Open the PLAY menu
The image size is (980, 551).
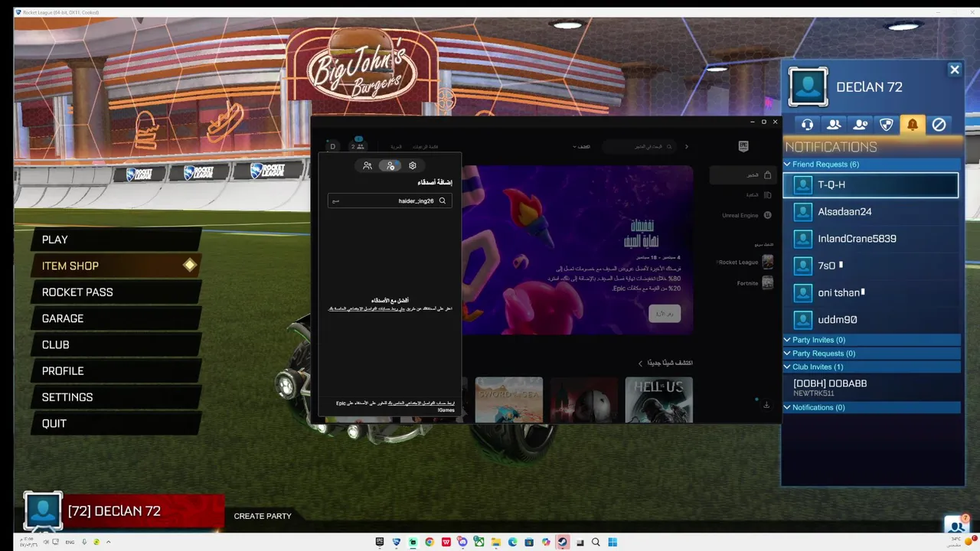[x=115, y=240]
